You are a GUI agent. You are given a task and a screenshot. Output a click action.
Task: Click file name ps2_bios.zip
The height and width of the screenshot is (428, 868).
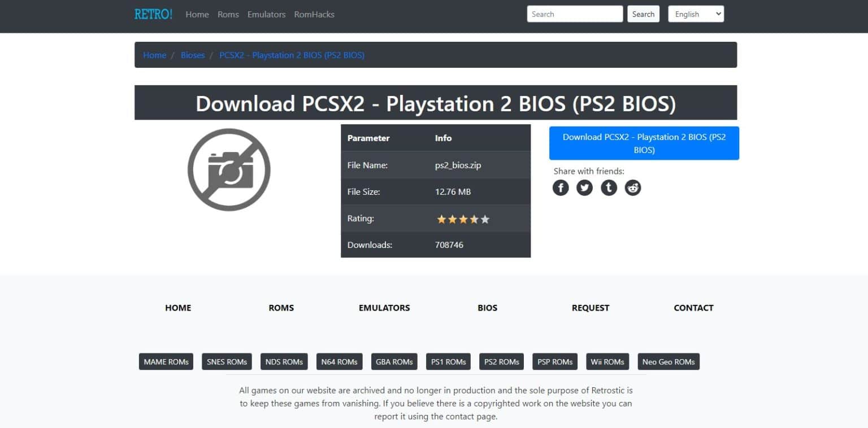pos(458,165)
